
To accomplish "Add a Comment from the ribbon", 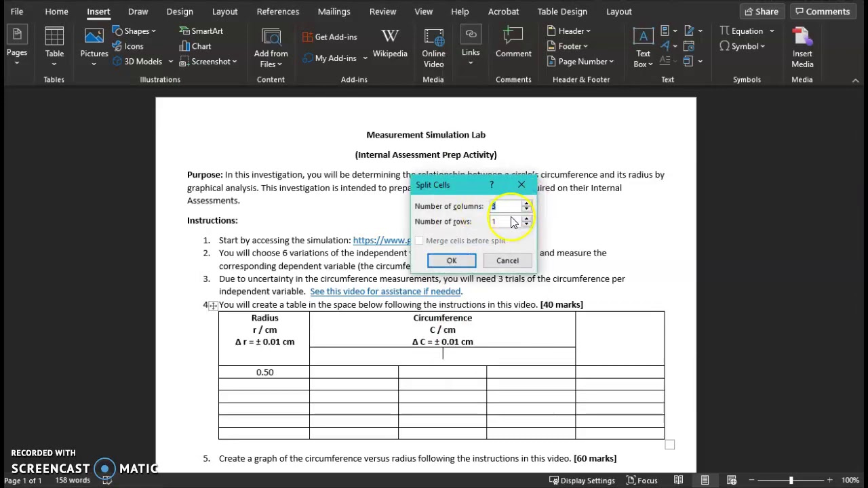I will 513,43.
